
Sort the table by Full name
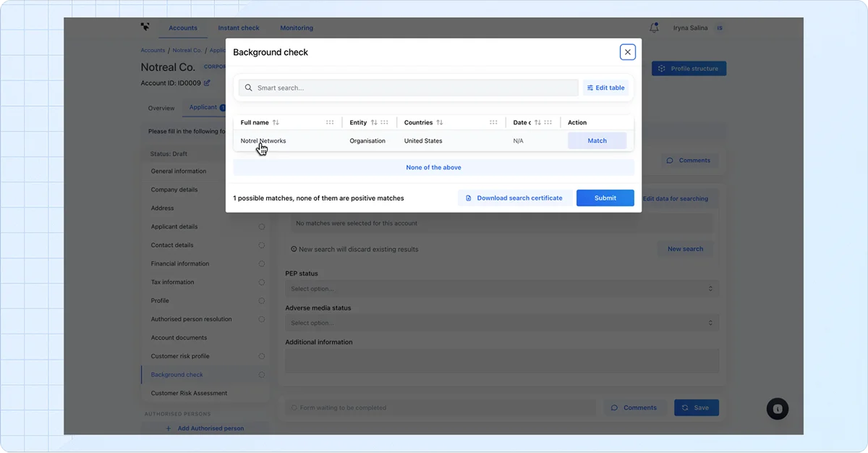[x=276, y=122]
